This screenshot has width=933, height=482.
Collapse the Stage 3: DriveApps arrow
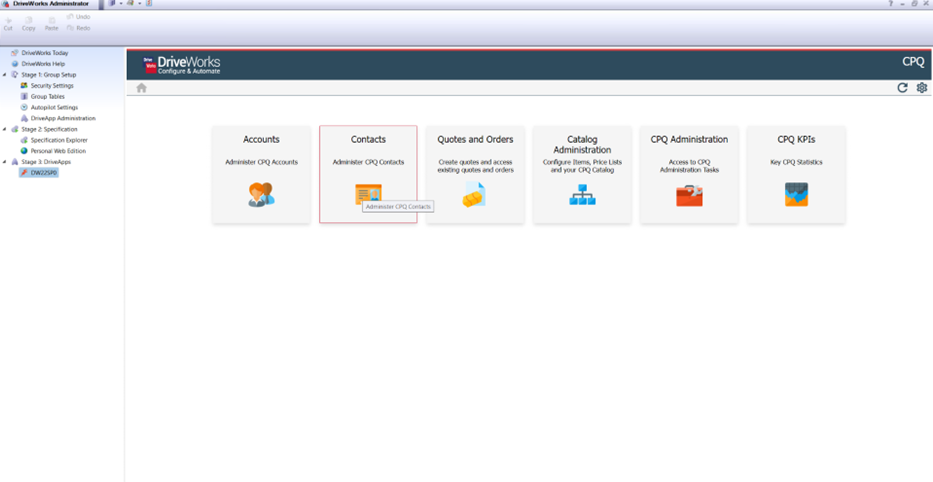tap(5, 162)
